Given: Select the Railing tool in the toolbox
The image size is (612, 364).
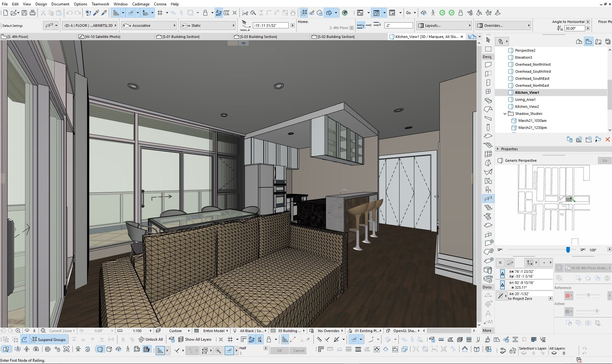Looking at the screenshot, I should click(x=488, y=199).
